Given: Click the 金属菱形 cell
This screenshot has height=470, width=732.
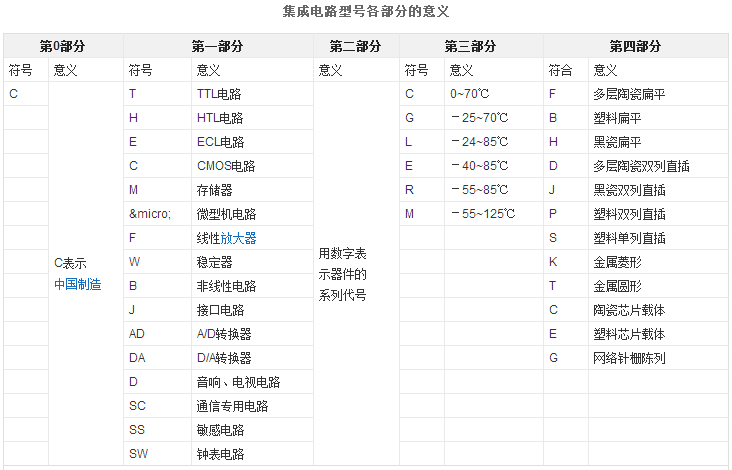Looking at the screenshot, I should [x=658, y=262].
